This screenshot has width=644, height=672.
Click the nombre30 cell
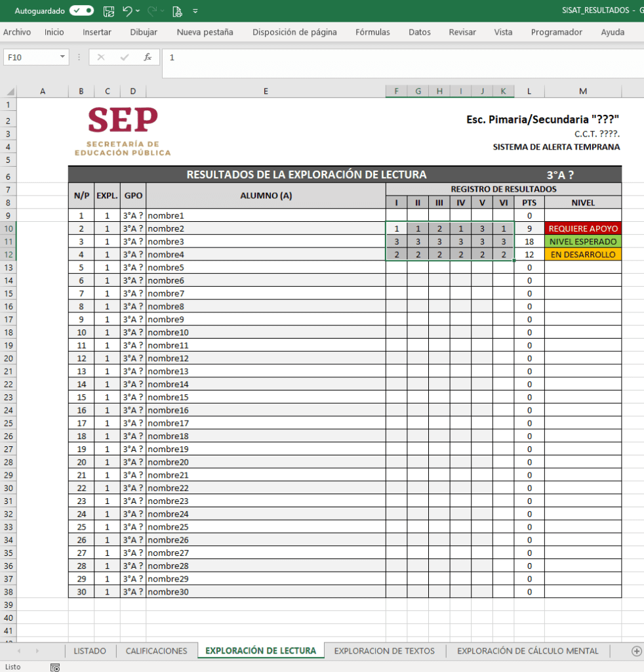pos(266,591)
